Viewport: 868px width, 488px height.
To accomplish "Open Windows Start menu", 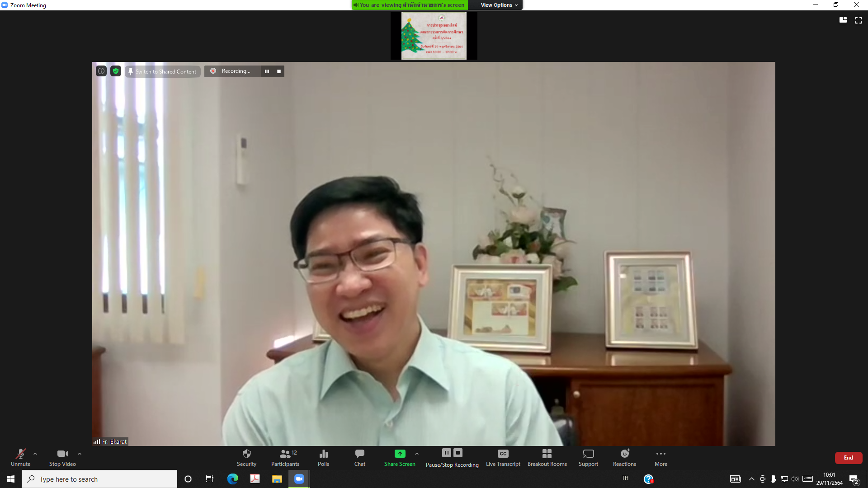I will [x=11, y=479].
